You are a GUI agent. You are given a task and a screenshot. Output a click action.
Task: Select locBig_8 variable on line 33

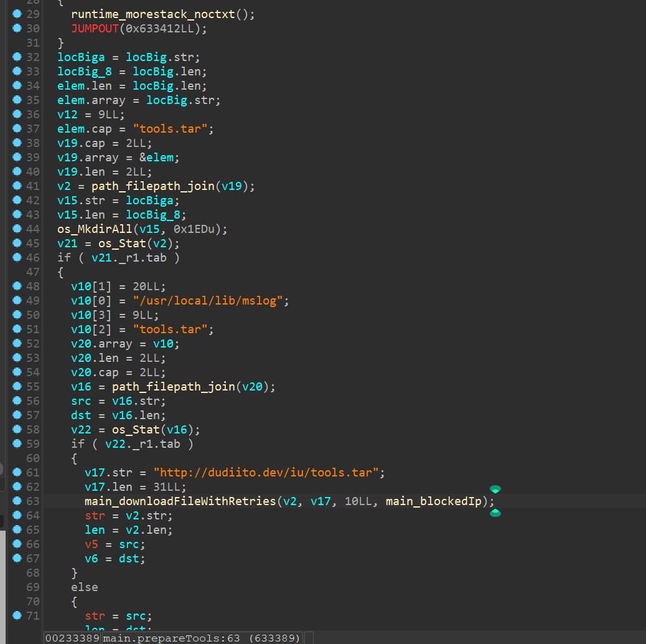point(85,72)
